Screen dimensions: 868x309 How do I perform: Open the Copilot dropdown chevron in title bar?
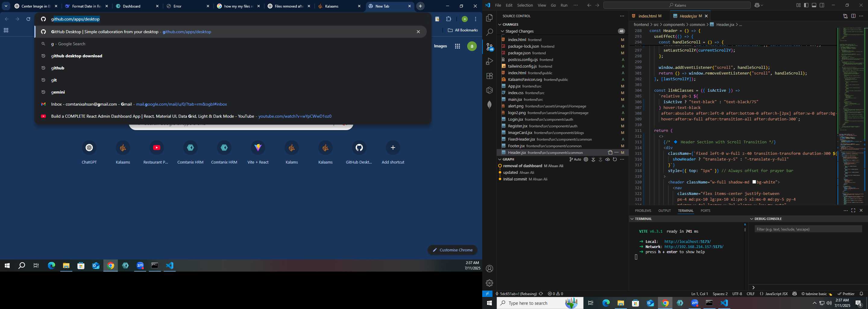(x=763, y=5)
